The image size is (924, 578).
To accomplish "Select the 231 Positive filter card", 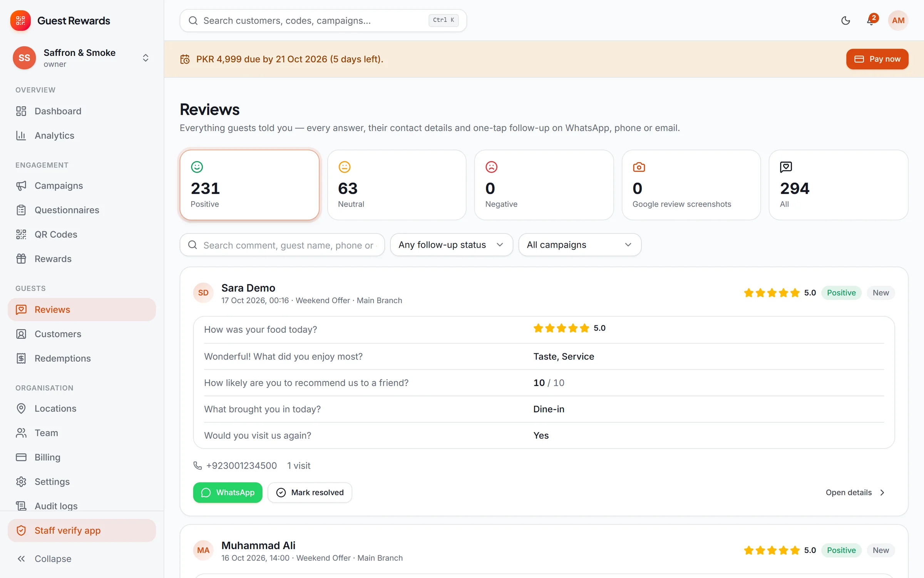I will 249,185.
